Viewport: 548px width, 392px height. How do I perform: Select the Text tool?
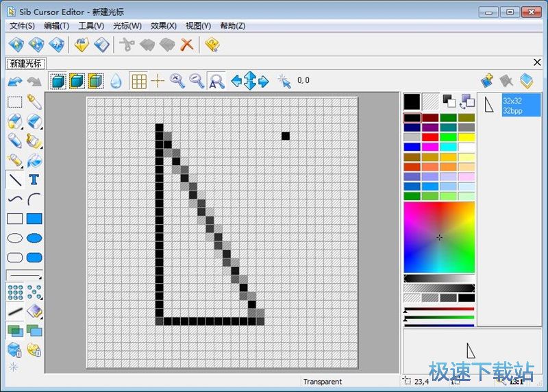pyautogui.click(x=34, y=180)
